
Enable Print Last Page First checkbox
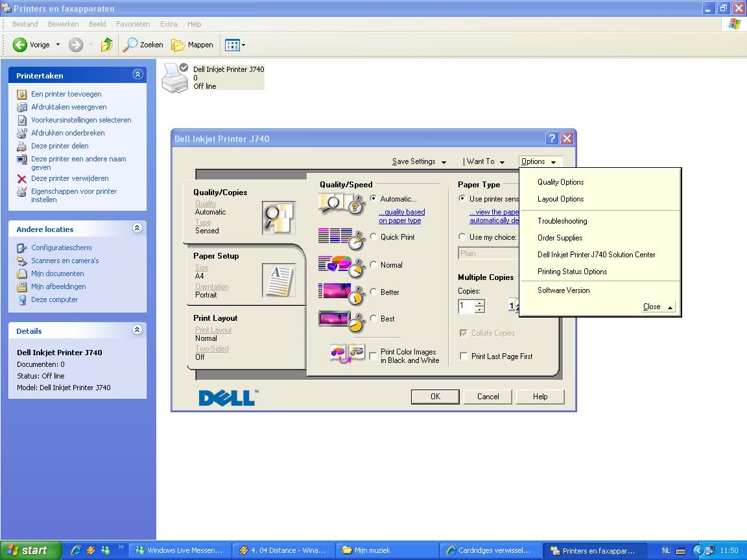(x=464, y=356)
